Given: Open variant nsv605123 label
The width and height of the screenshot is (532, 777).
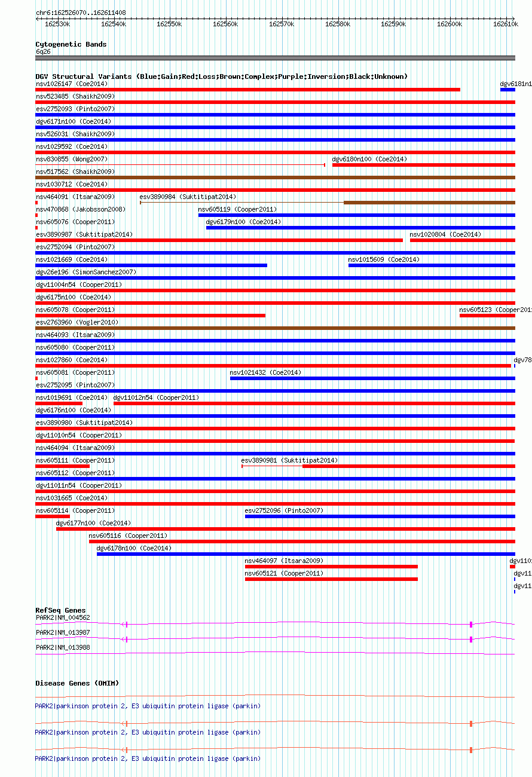Looking at the screenshot, I should click(x=495, y=310).
